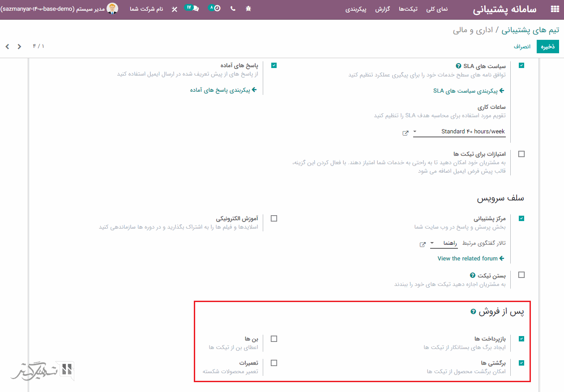Open the Standard 40 hours/week working hours dropdown

click(459, 132)
